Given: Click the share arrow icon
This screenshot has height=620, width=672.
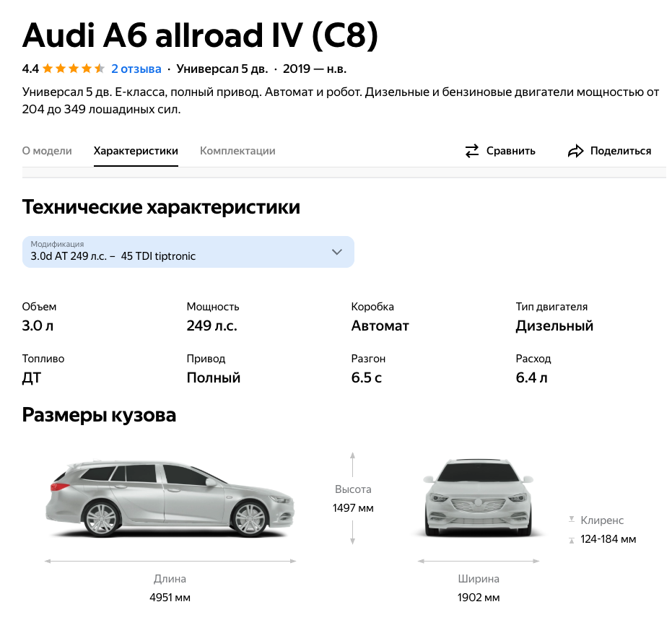Looking at the screenshot, I should pyautogui.click(x=575, y=151).
